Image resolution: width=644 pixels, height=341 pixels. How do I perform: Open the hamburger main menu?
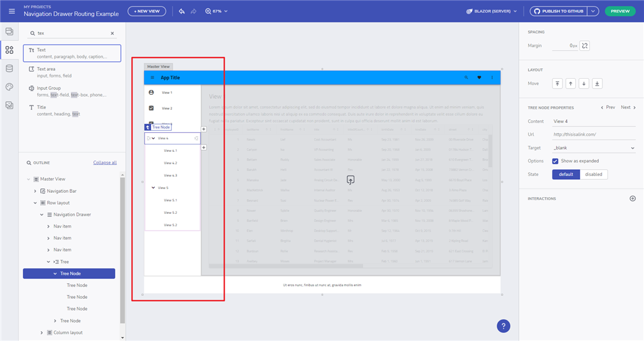(x=11, y=11)
